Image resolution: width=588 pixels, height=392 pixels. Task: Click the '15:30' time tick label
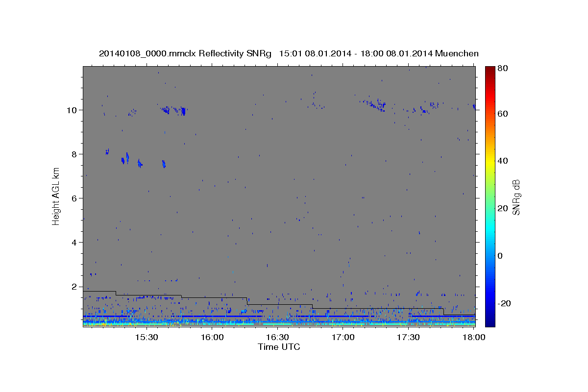[x=147, y=337]
